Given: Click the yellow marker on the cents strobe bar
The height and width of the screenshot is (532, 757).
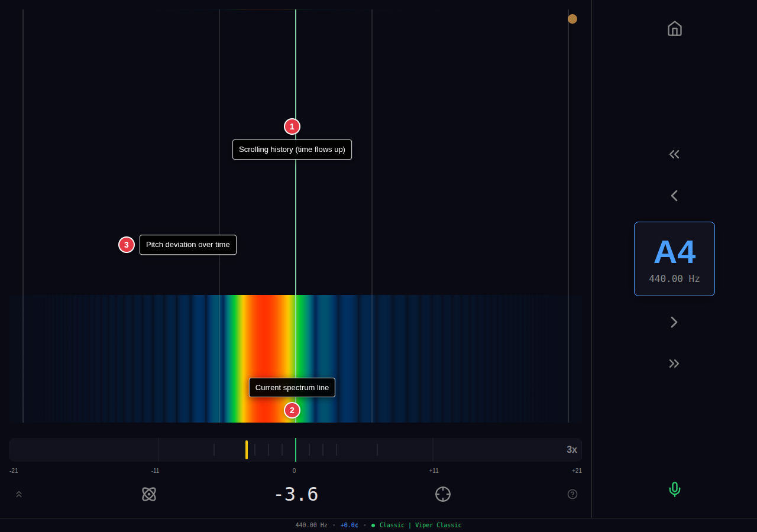Looking at the screenshot, I should 246,450.
